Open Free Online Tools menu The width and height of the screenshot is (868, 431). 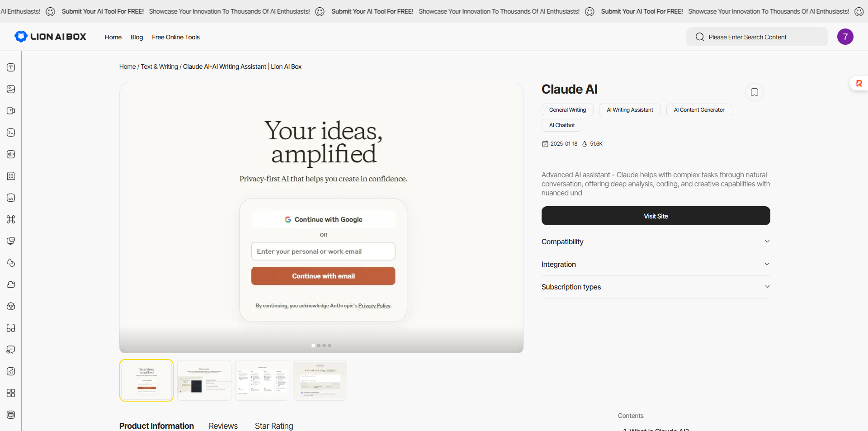coord(176,37)
